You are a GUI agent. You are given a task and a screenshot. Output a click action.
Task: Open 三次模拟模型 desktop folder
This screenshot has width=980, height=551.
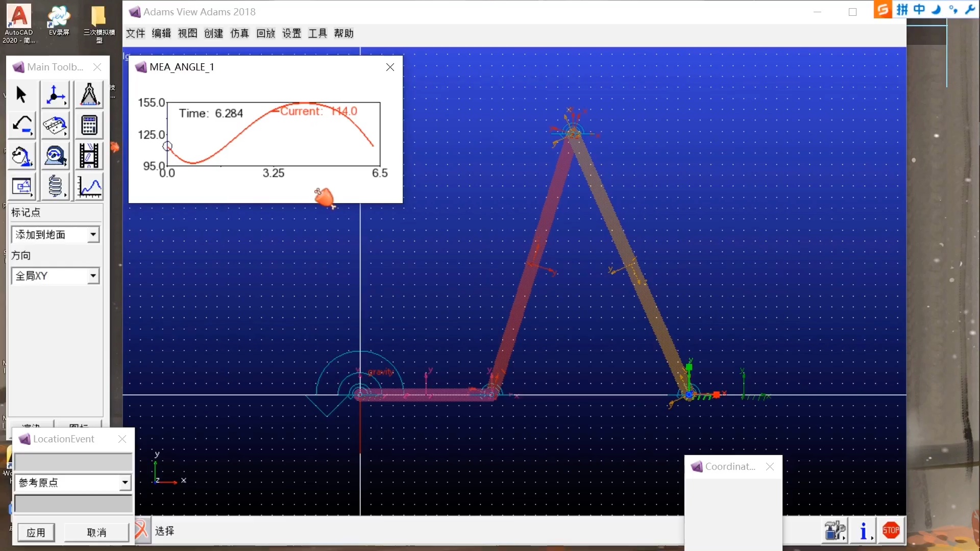[x=99, y=23]
